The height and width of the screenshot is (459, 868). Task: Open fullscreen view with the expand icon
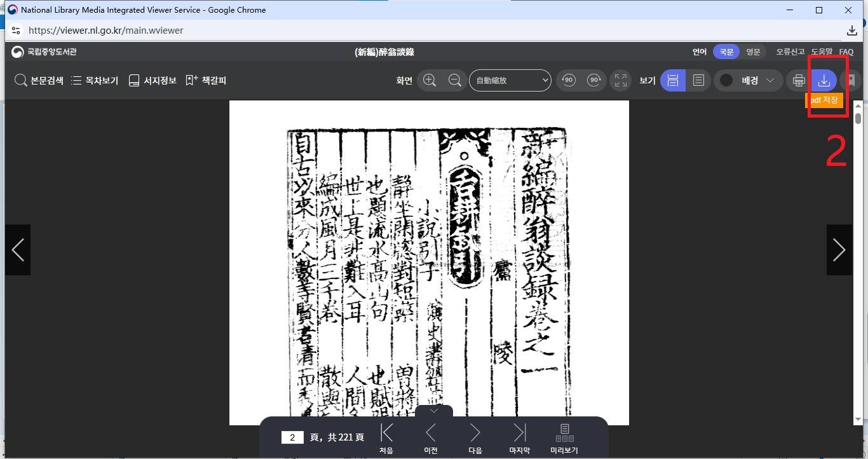pyautogui.click(x=621, y=80)
